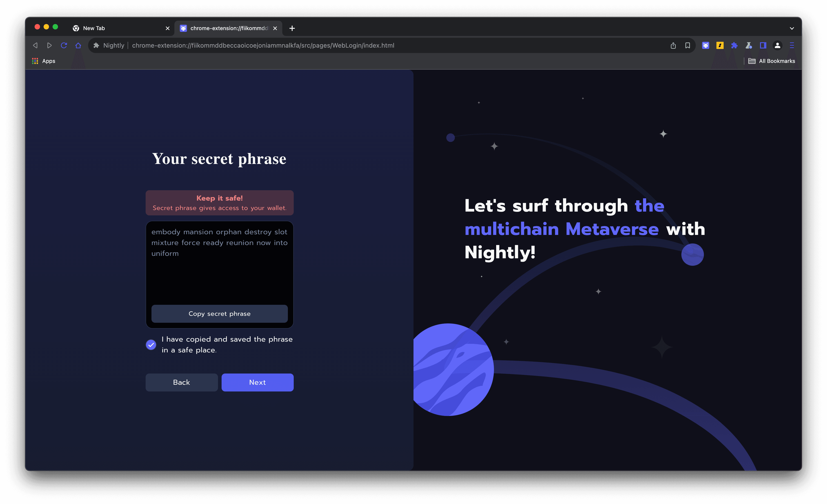Click the browser forward arrow
Viewport: 827px width, 504px height.
tap(49, 45)
